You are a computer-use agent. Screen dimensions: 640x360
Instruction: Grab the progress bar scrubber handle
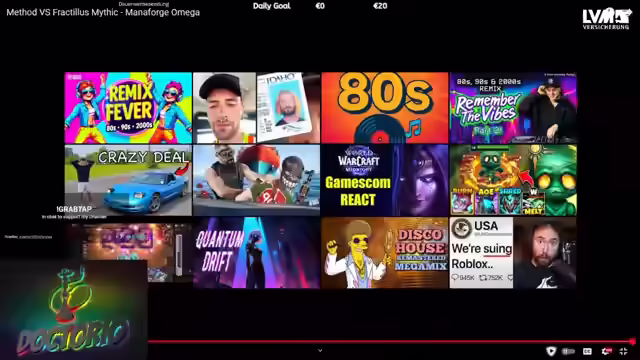632,341
